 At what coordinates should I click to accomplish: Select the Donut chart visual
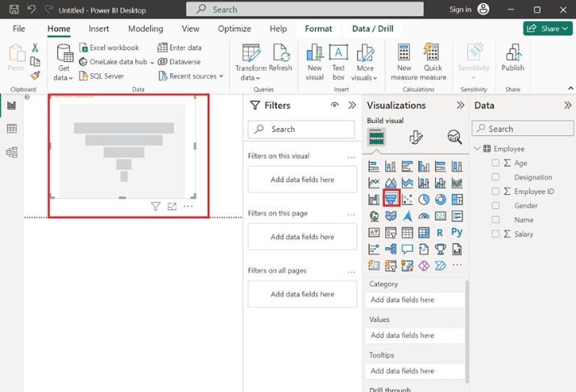click(x=441, y=200)
